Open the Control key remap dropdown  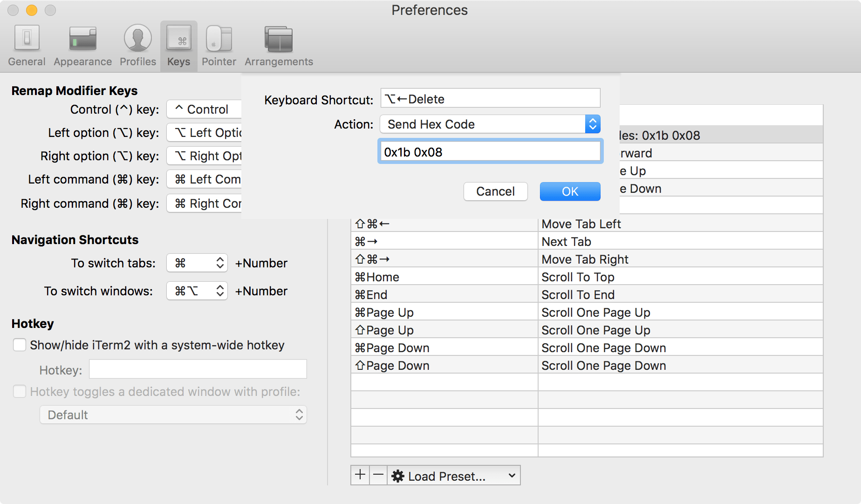pos(204,109)
